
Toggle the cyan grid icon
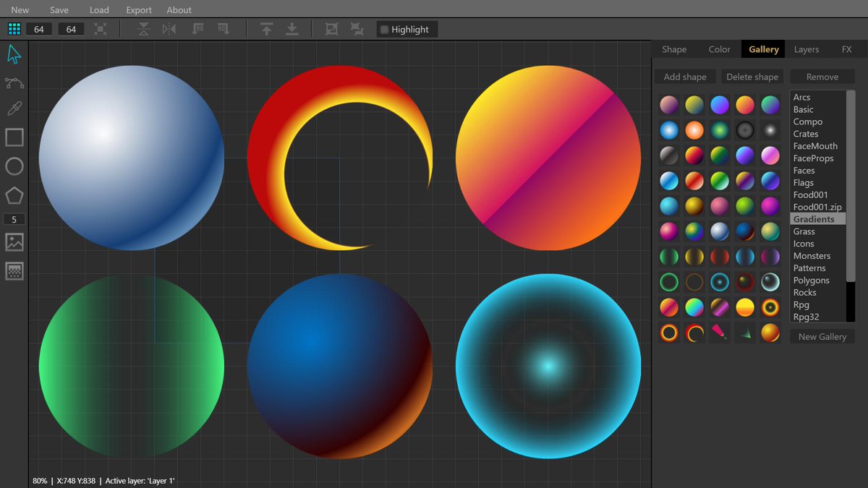(14, 29)
